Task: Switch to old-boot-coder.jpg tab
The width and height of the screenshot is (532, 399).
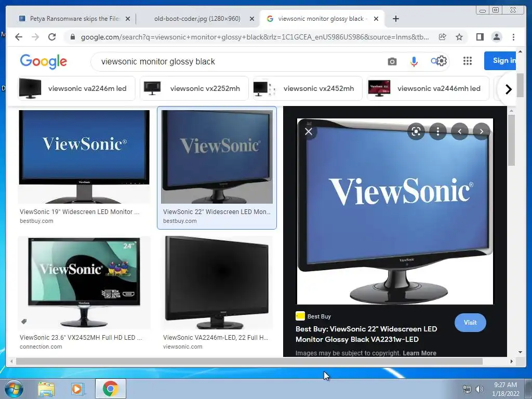Action: (197, 19)
